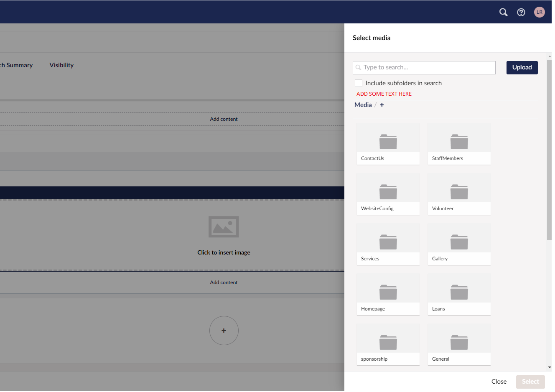This screenshot has height=392, width=555.
Task: Switch to the Summary tab
Action: point(17,65)
